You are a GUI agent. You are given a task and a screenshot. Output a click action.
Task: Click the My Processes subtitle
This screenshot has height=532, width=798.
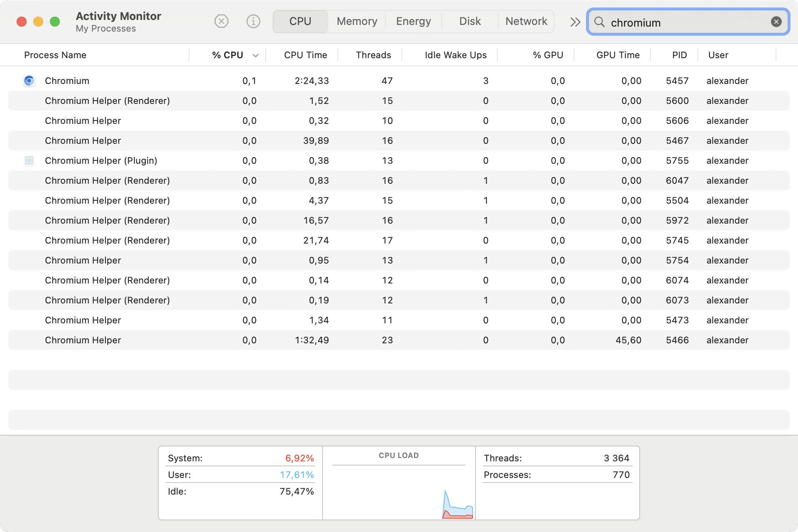tap(106, 29)
